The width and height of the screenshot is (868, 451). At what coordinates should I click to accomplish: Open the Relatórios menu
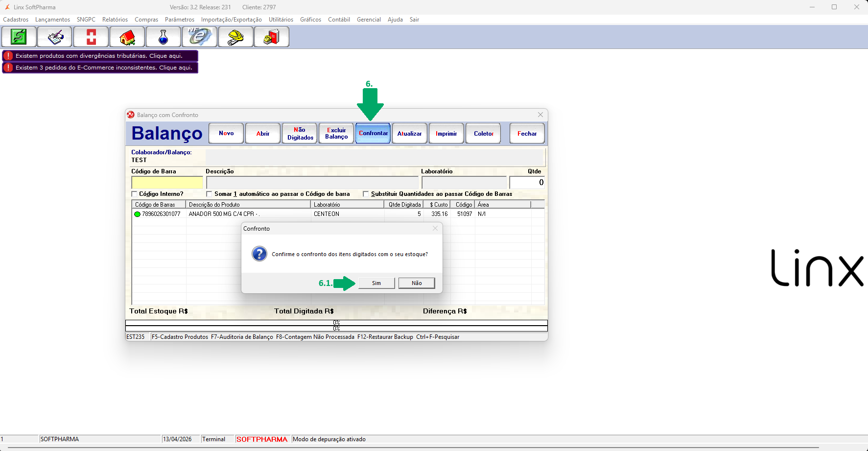tap(115, 20)
